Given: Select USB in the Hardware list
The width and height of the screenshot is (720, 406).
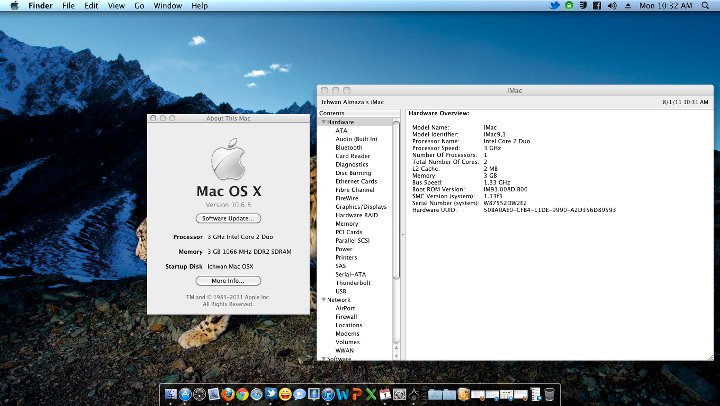Looking at the screenshot, I should (341, 291).
